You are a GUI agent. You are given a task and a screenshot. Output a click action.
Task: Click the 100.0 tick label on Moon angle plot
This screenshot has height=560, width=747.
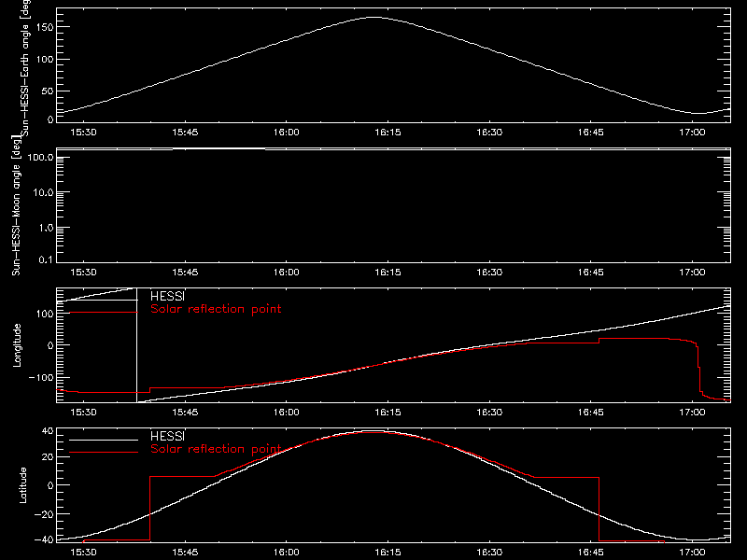tap(40, 157)
